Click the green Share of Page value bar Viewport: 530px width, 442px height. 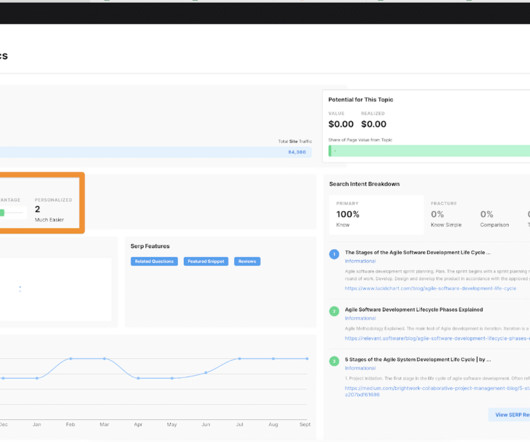(429, 151)
